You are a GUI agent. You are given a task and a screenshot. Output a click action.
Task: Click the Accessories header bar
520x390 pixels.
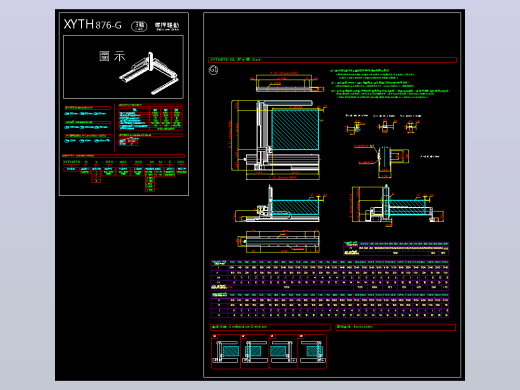coord(395,327)
